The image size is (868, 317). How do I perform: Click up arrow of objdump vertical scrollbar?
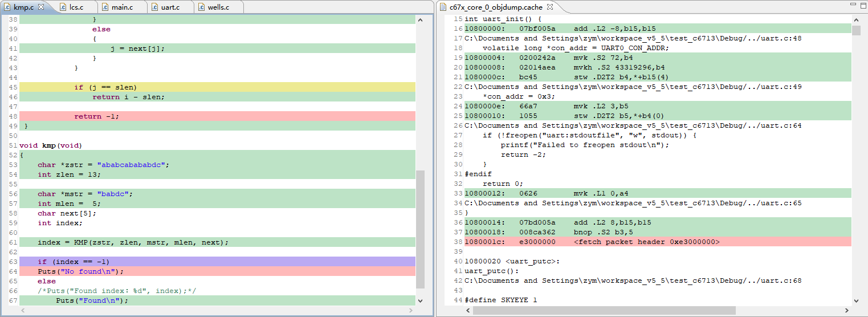(x=856, y=19)
